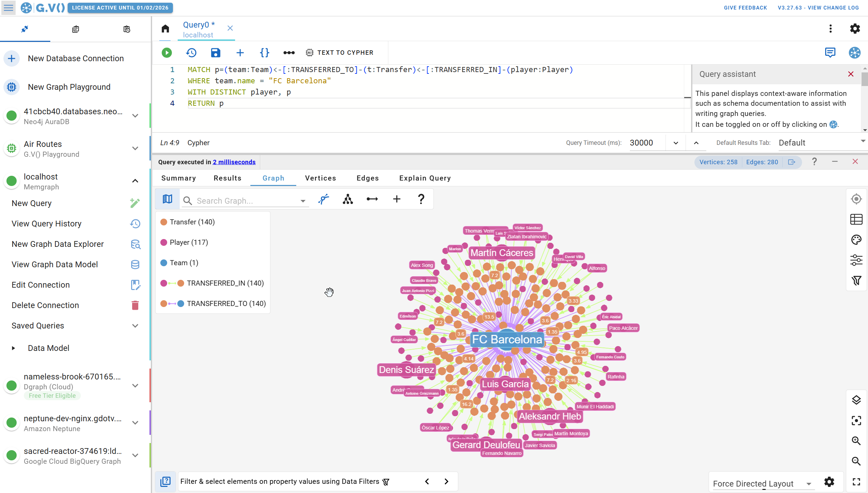
Task: Open the 2 milliseconds execution link
Action: 234,162
